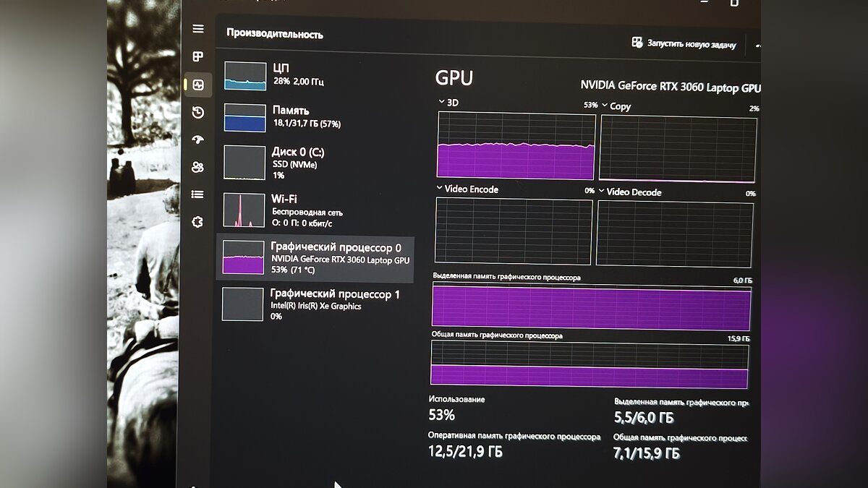This screenshot has height=488, width=868.
Task: Go to Startup apps icon
Action: click(197, 140)
